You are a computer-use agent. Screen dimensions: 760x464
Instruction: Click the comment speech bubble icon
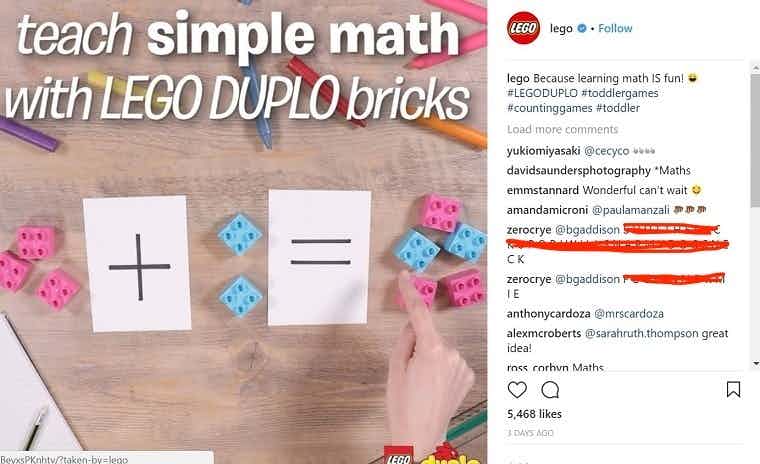[x=550, y=390]
